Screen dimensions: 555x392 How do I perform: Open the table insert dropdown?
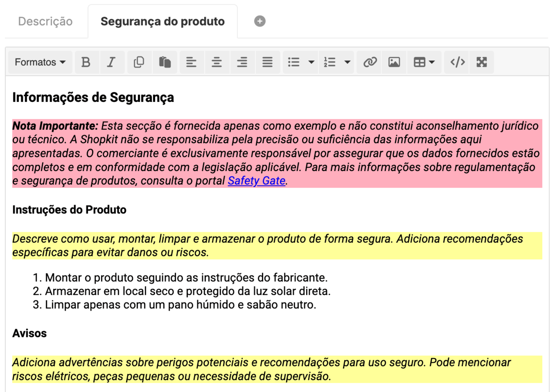coord(424,62)
